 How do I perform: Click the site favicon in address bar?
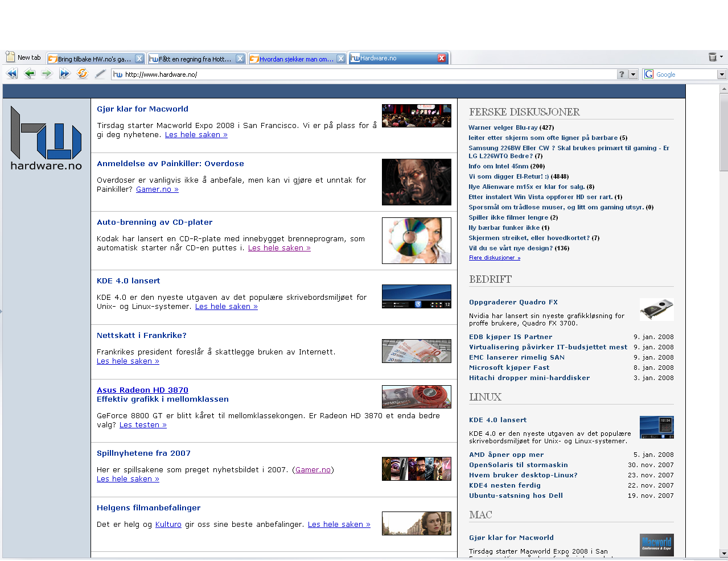(117, 74)
